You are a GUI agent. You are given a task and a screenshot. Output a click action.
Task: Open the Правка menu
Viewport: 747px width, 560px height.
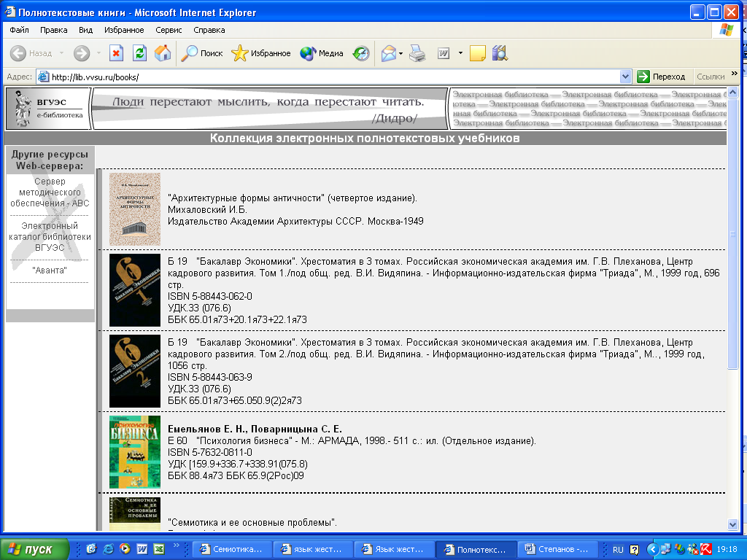pyautogui.click(x=53, y=30)
